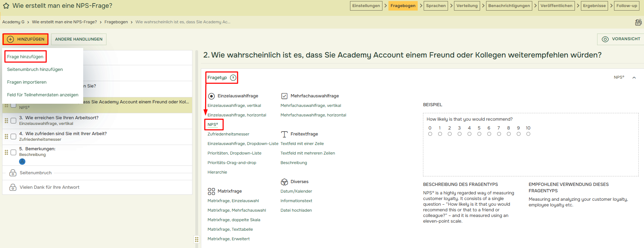Viewport: 644px width, 248px height.
Task: Collapse the Fragetyp section using the chevron
Action: coord(634,78)
